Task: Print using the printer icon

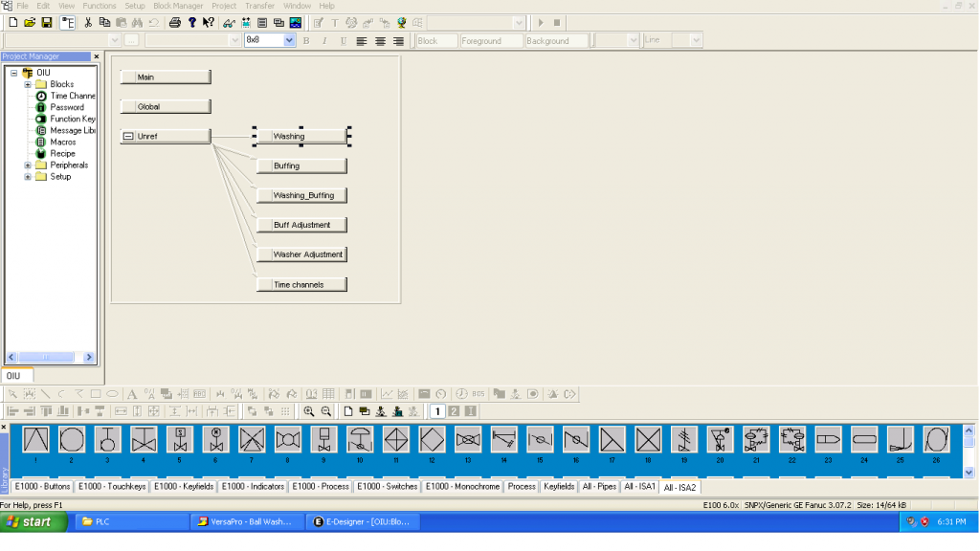Action: pos(175,23)
